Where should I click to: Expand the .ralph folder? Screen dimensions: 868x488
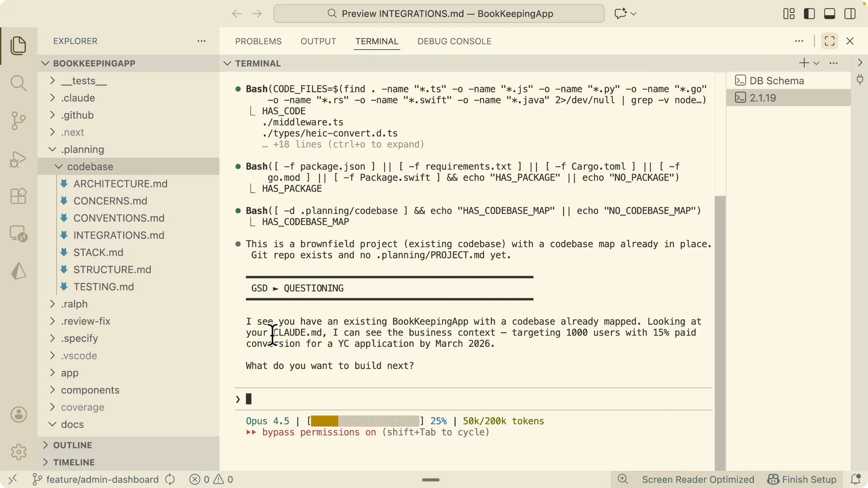128,304
